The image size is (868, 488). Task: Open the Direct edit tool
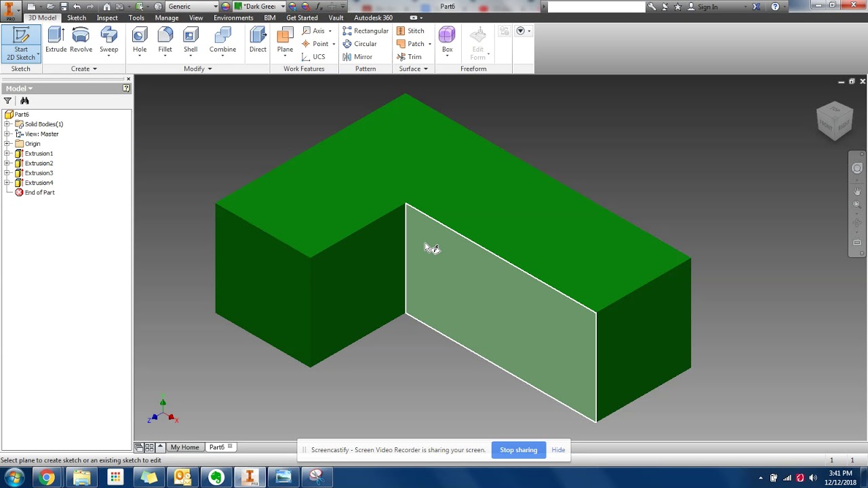point(258,40)
